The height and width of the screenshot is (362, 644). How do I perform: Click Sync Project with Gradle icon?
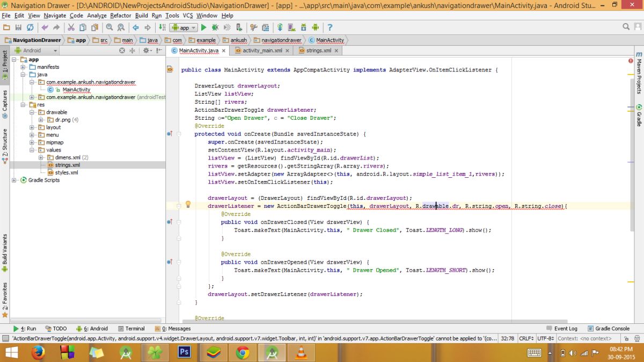point(280,27)
